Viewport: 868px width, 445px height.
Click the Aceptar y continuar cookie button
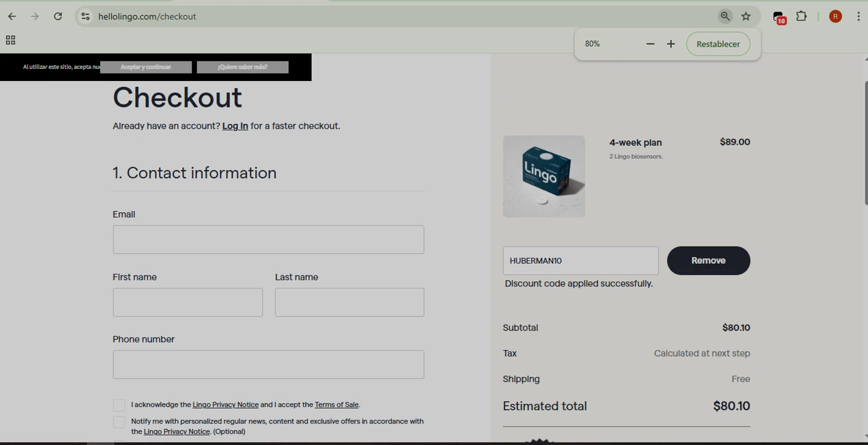[x=146, y=67]
